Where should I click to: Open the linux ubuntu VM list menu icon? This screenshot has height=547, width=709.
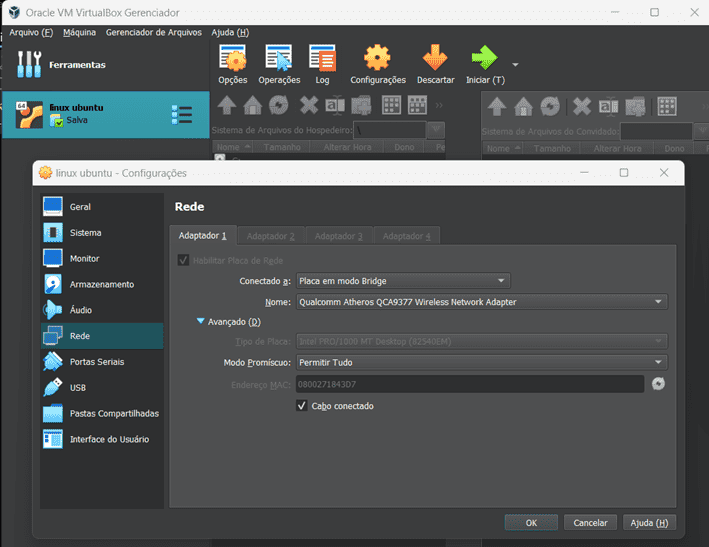point(182,115)
